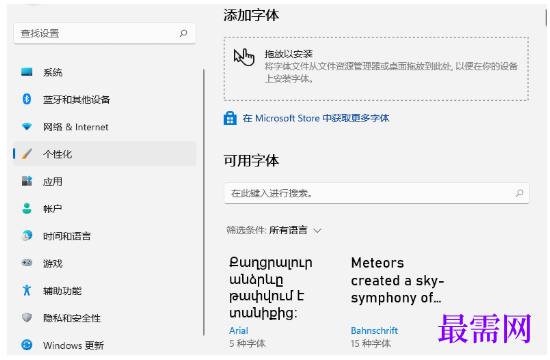Click the 时间和语言 globe clock icon
This screenshot has height=360, width=550.
point(27,235)
